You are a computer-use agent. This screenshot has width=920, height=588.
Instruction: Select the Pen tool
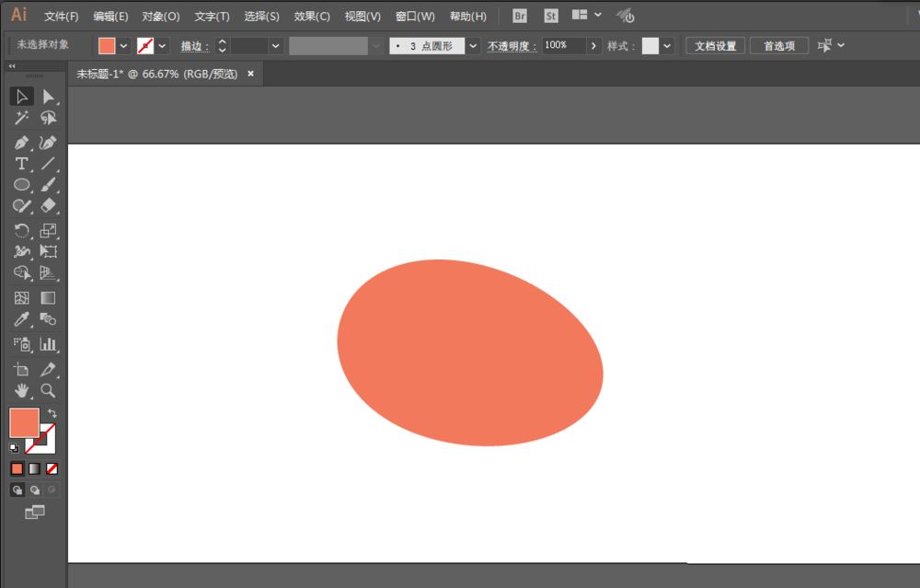[21, 143]
